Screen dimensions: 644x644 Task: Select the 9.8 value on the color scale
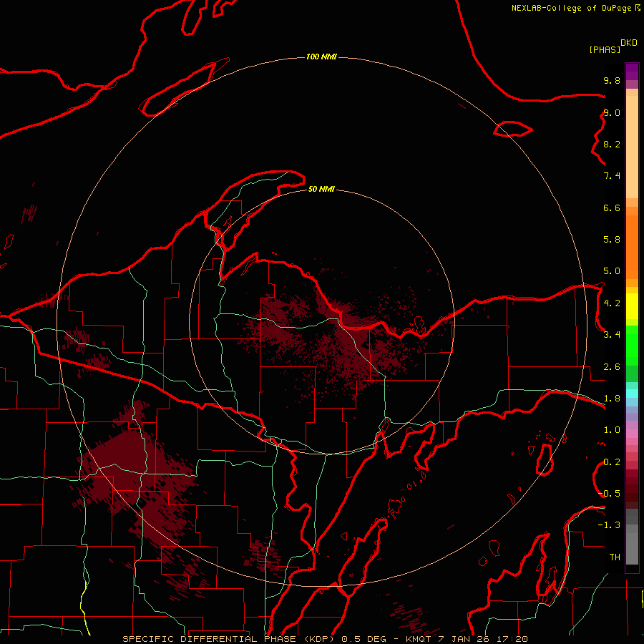[x=612, y=80]
